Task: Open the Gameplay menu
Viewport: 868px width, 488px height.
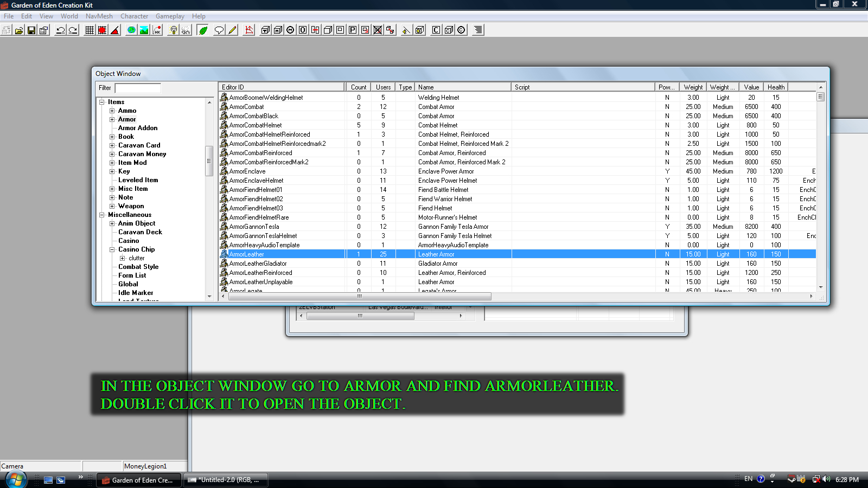Action: (170, 16)
